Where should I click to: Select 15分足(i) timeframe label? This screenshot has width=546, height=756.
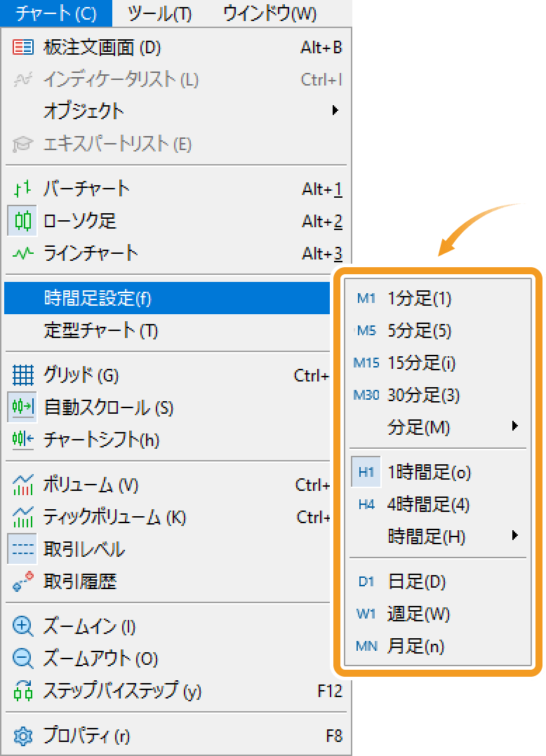click(x=422, y=363)
